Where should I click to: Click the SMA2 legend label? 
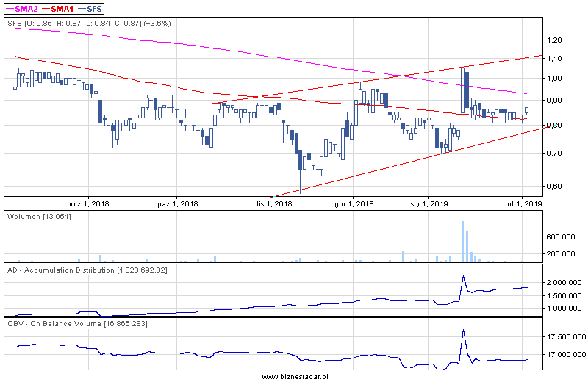[29, 8]
